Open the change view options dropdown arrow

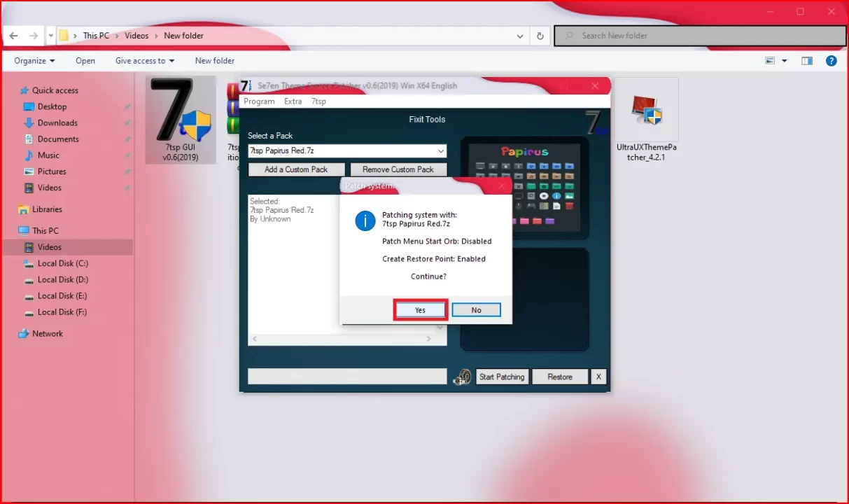[x=785, y=61]
